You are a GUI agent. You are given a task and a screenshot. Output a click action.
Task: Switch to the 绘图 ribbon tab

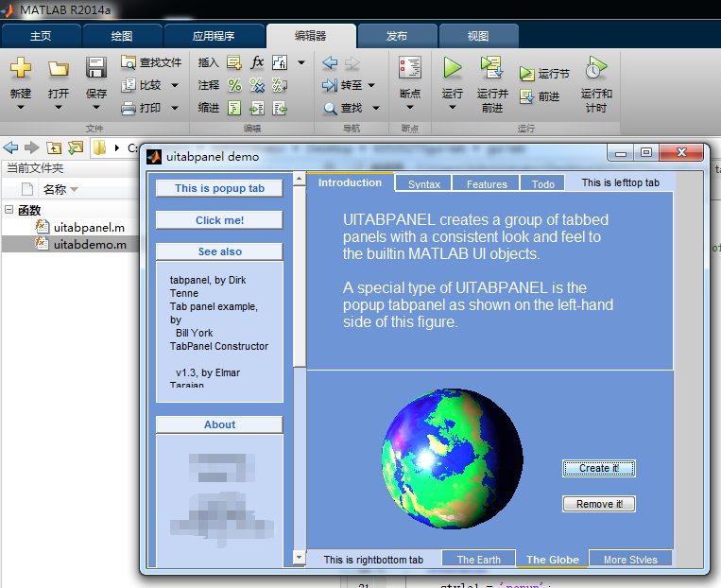click(122, 36)
